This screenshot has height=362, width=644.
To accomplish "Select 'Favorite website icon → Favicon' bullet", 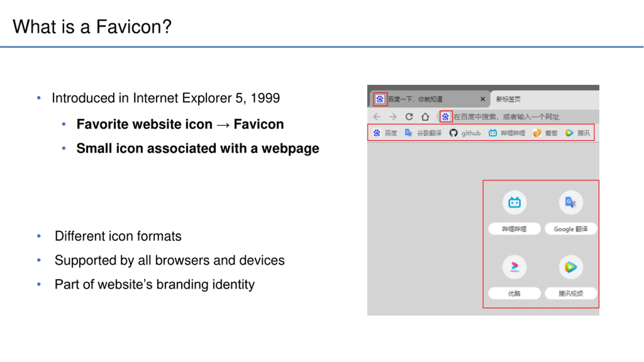I will [x=180, y=124].
